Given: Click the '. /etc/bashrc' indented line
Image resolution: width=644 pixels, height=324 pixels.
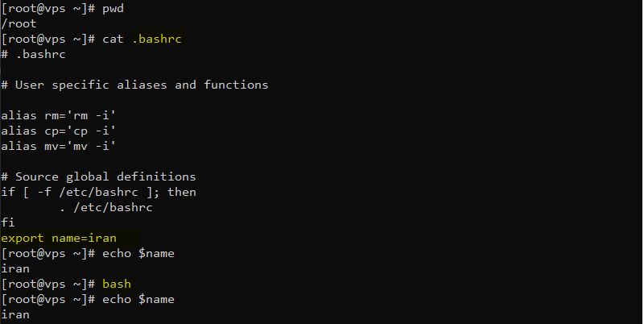Looking at the screenshot, I should click(106, 208).
